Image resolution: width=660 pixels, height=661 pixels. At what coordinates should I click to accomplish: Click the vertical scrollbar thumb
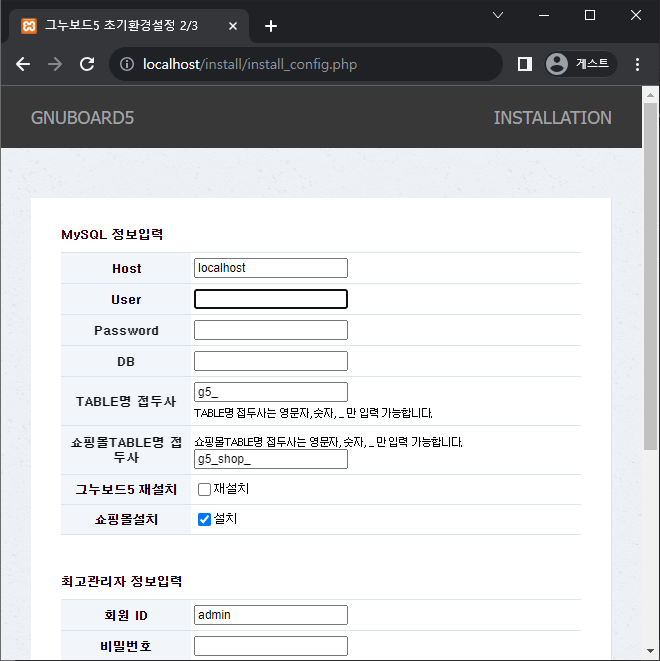coord(650,277)
